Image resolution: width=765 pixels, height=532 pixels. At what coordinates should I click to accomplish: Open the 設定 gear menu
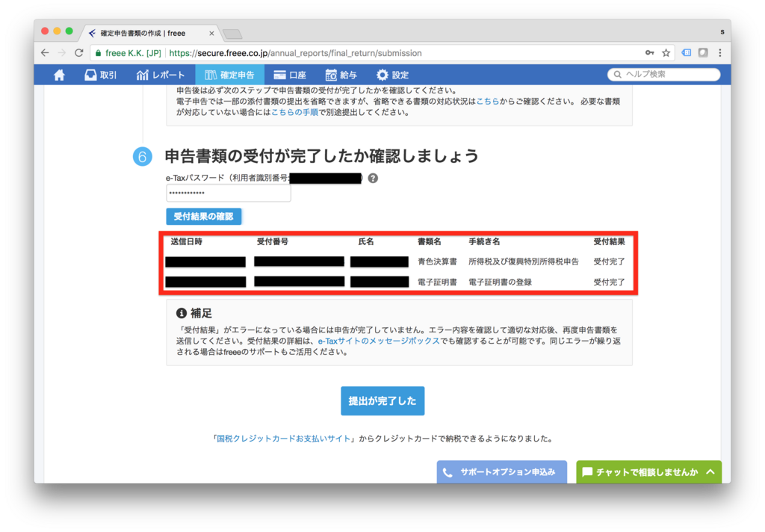click(393, 75)
